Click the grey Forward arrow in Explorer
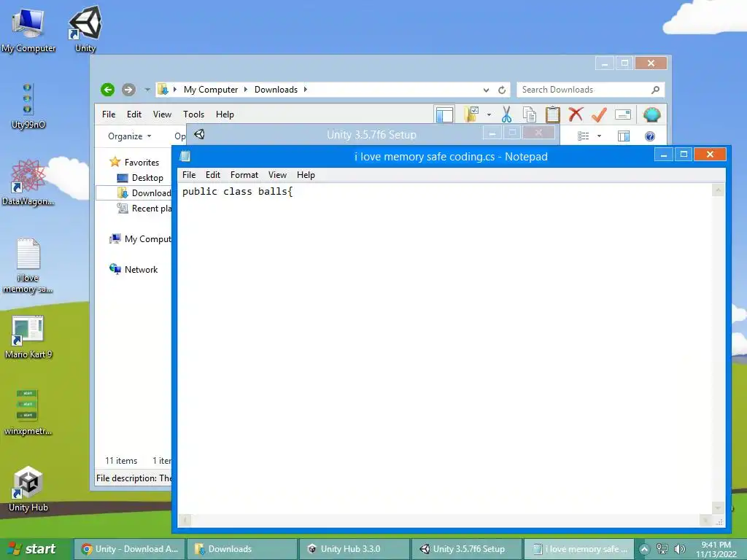Image resolution: width=747 pixels, height=560 pixels. tap(128, 90)
